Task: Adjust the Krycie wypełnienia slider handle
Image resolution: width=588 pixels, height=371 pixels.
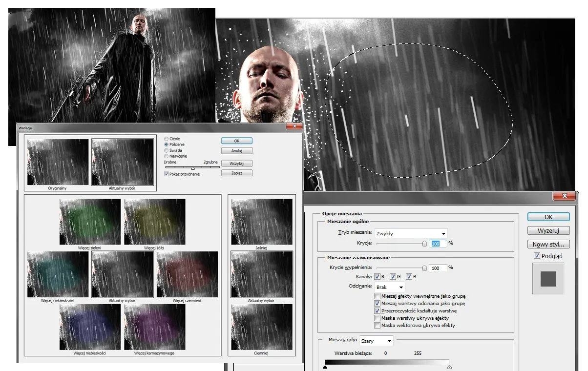Action: pos(424,268)
